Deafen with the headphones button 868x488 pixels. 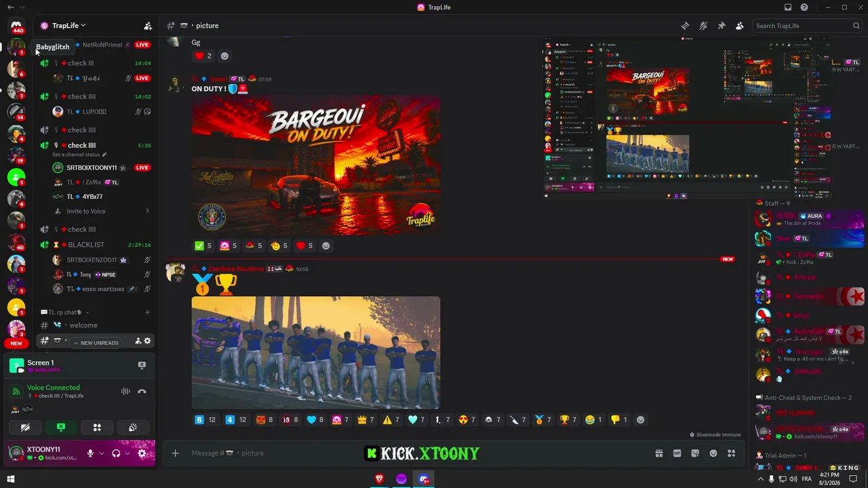[x=116, y=453]
